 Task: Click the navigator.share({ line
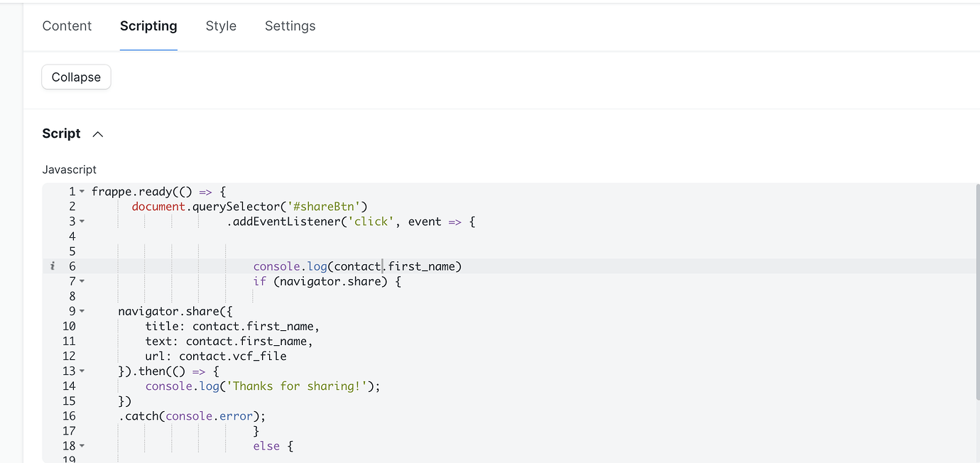[175, 311]
